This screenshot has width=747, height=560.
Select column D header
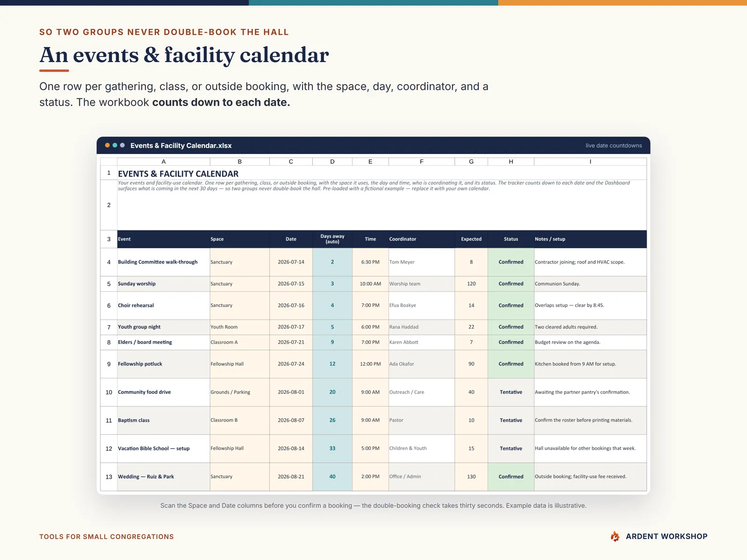pos(332,161)
